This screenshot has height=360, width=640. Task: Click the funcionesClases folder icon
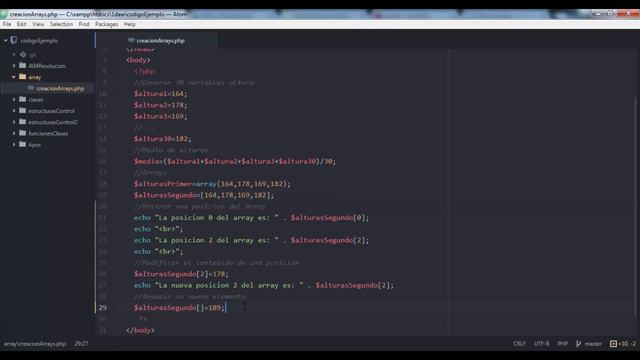coord(23,133)
